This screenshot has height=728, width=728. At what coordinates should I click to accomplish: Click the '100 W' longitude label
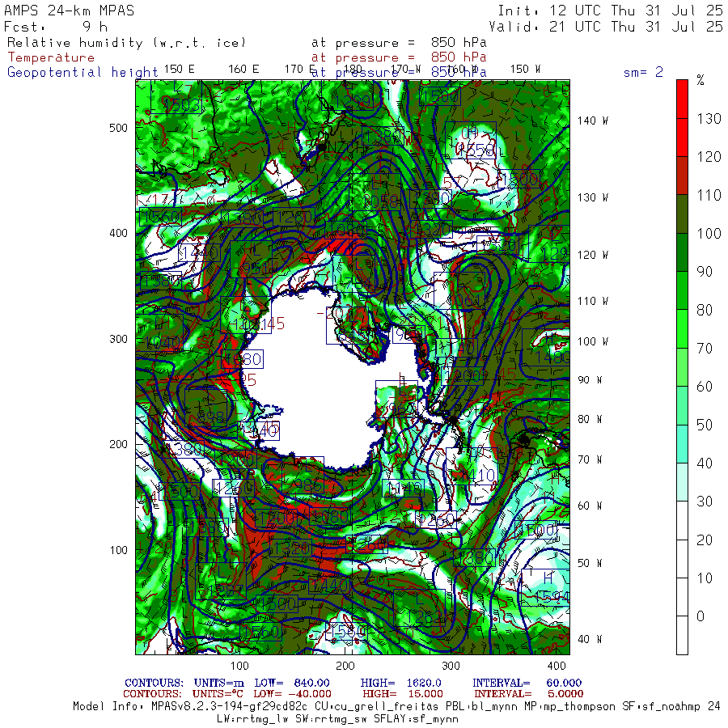point(592,341)
